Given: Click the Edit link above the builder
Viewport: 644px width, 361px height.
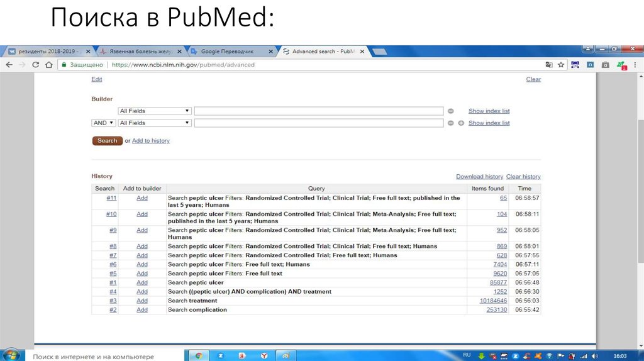Looking at the screenshot, I should tap(96, 79).
